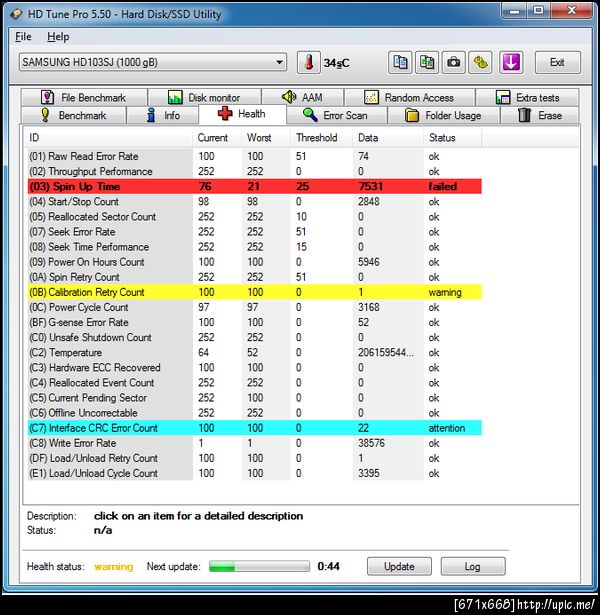Viewport: 600px width, 615px height.
Task: Select the Health tab
Action: pos(242,114)
